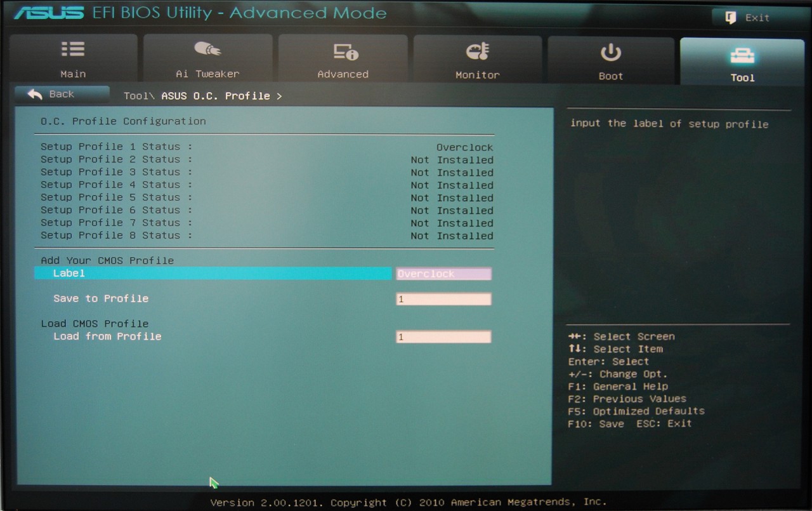This screenshot has width=812, height=511.
Task: Click the F2: Previous Values hint
Action: (x=627, y=399)
